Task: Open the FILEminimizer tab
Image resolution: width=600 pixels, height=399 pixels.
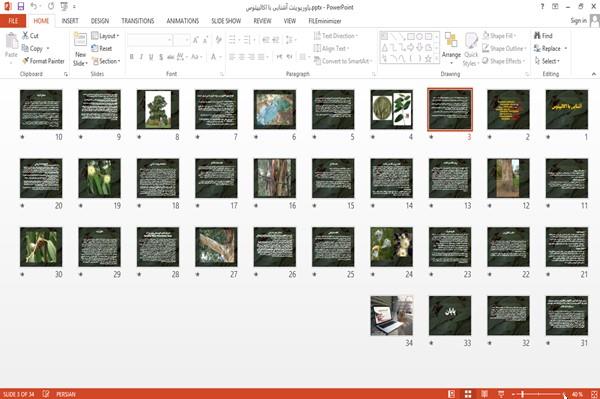Action: pyautogui.click(x=325, y=21)
